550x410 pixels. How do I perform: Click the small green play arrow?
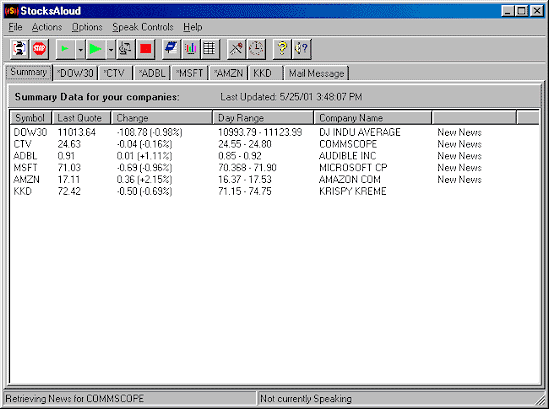point(65,49)
